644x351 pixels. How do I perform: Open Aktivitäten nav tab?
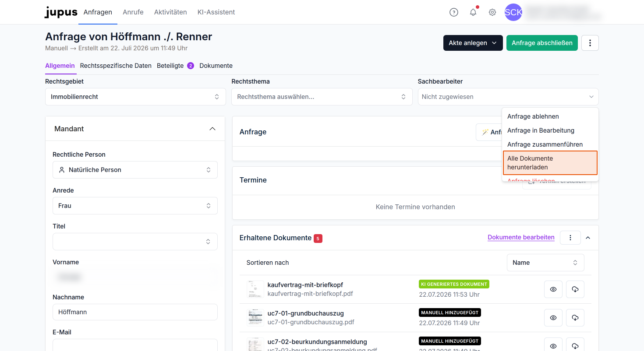pos(170,12)
